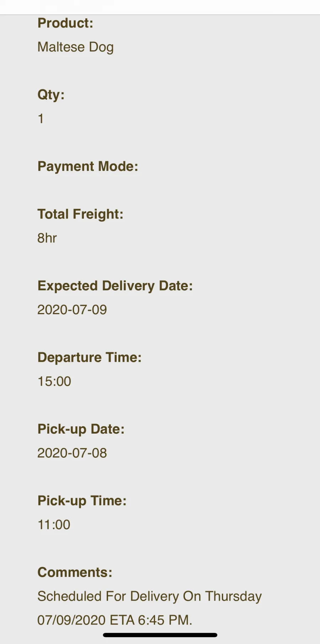
Task: Select the 8hr freight value
Action: click(x=47, y=238)
